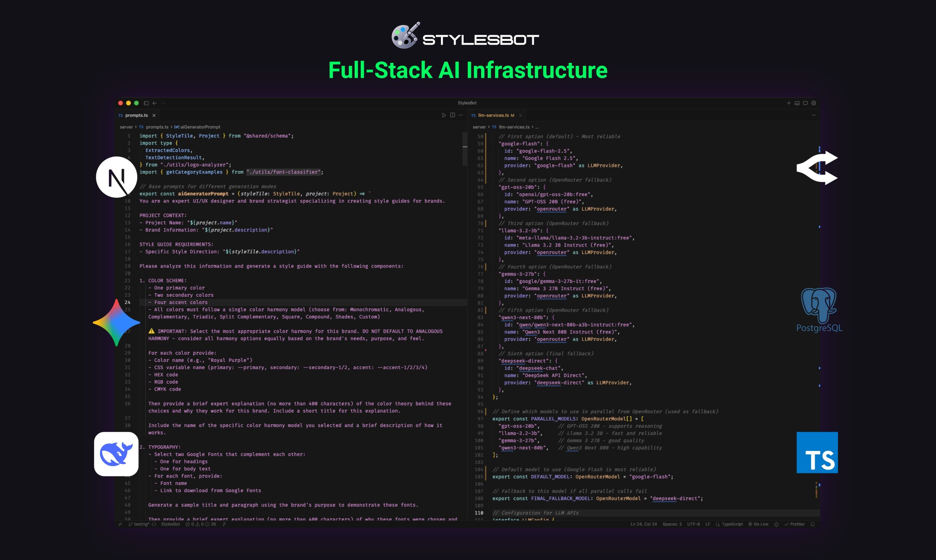Click the TypeScript language mode selector
Viewport: 936px width, 560px height.
[732, 524]
